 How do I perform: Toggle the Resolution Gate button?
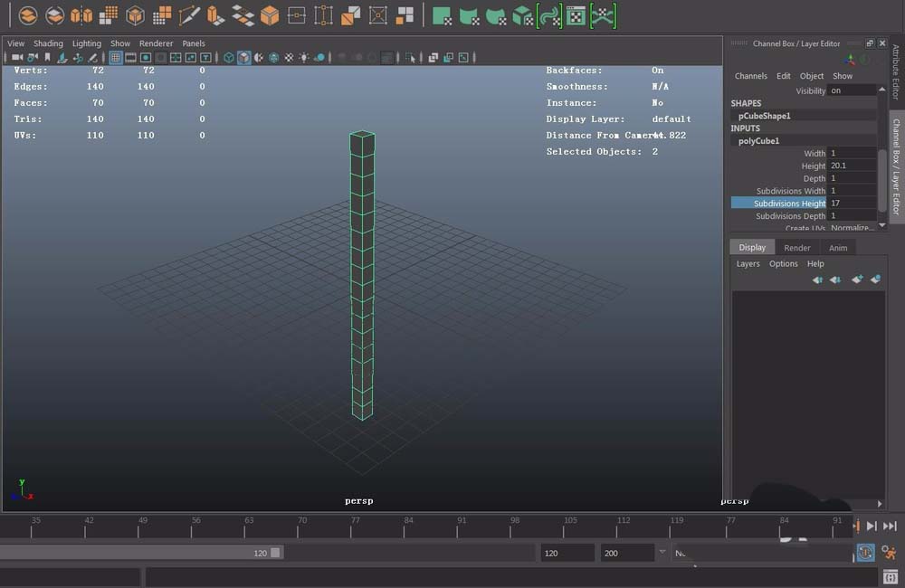(x=146, y=57)
